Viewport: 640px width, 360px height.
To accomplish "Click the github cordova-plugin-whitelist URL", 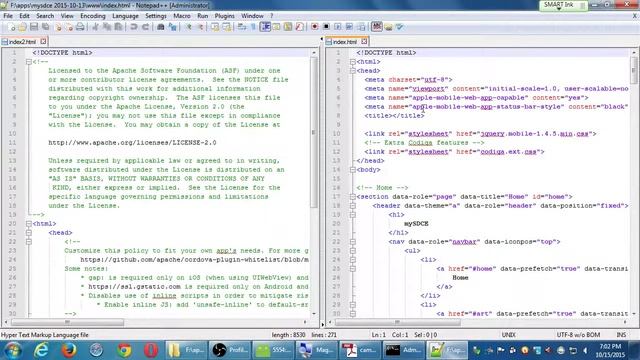I will 194,260.
